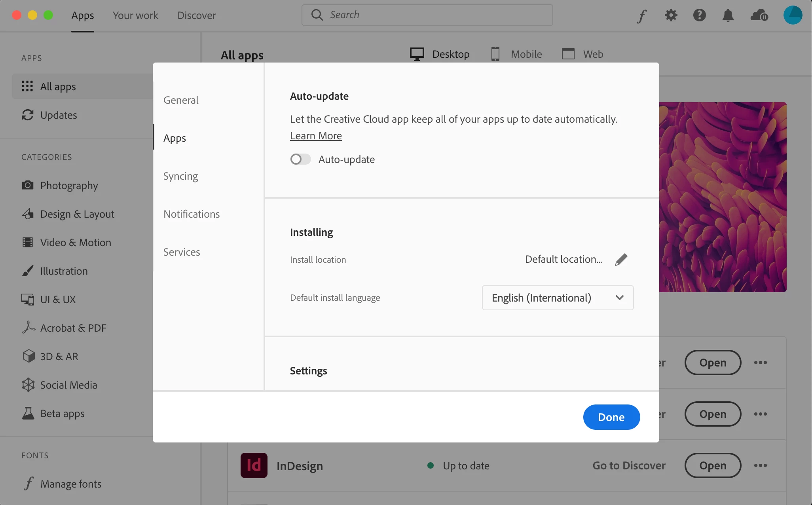Viewport: 812px width, 505px height.
Task: Open the Default install language dropdown
Action: click(x=557, y=298)
